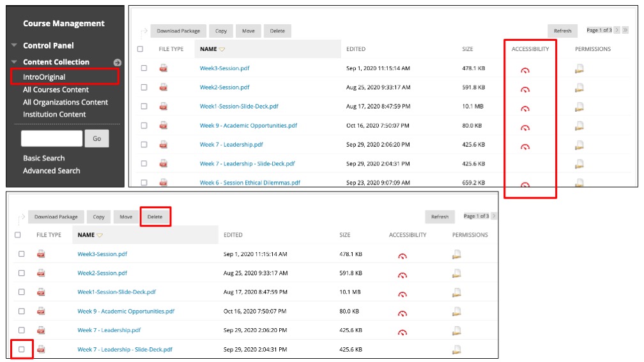644x362 pixels.
Task: Click SIZE column header in top list
Action: 468,49
